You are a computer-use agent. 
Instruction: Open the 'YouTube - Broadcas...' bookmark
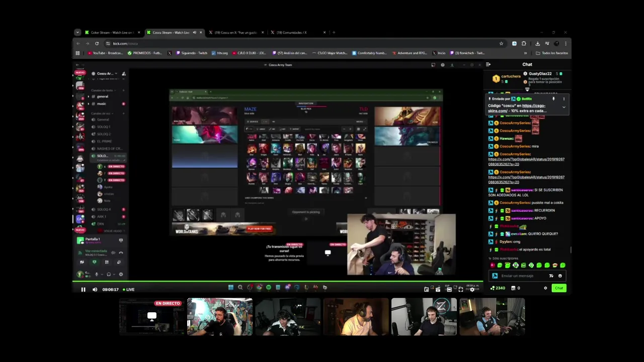coord(105,53)
